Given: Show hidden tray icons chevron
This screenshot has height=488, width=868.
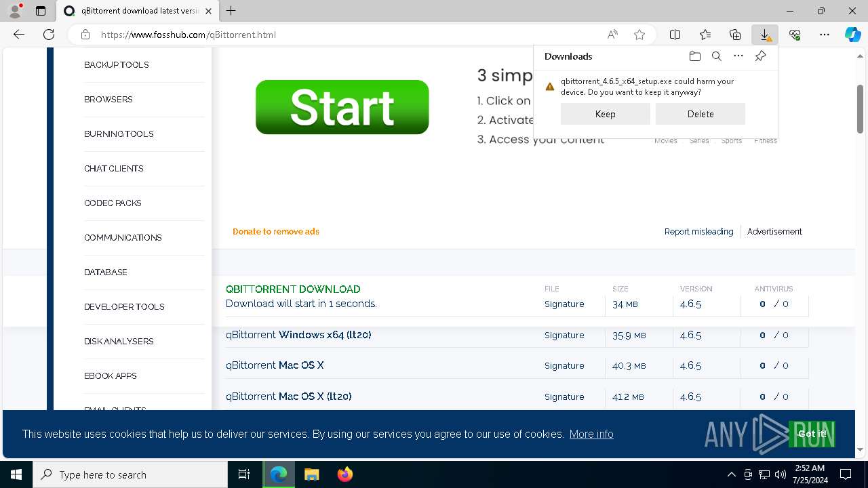Looking at the screenshot, I should [731, 474].
